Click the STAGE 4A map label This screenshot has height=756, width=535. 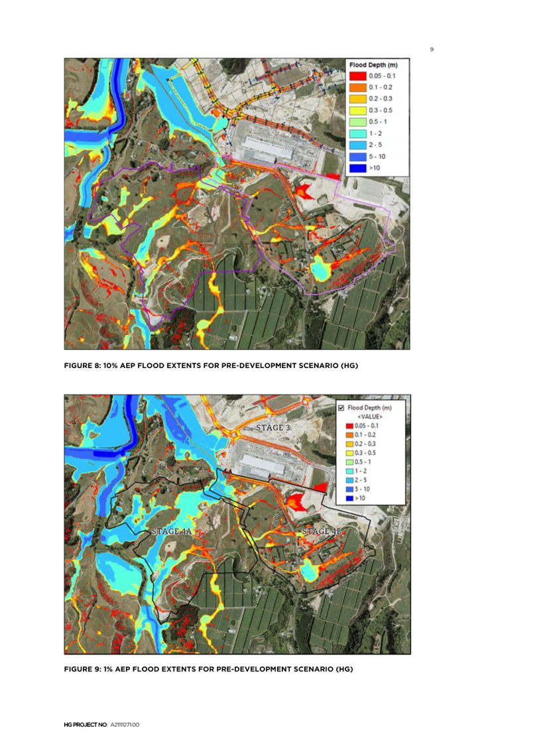(172, 532)
